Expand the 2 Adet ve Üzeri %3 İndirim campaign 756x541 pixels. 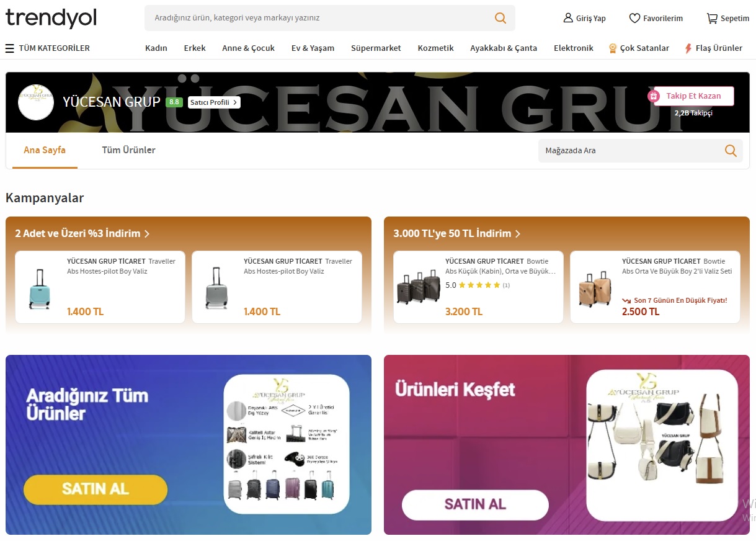point(82,233)
